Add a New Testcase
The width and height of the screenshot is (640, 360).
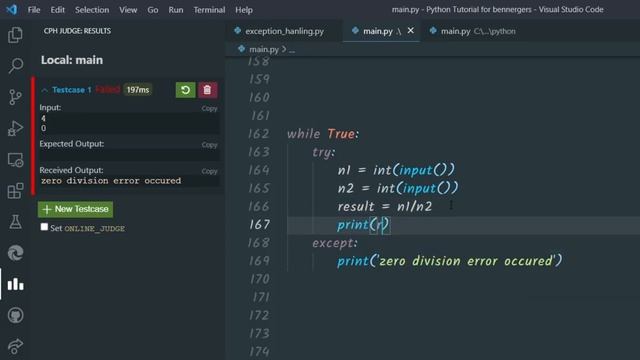pyautogui.click(x=76, y=209)
